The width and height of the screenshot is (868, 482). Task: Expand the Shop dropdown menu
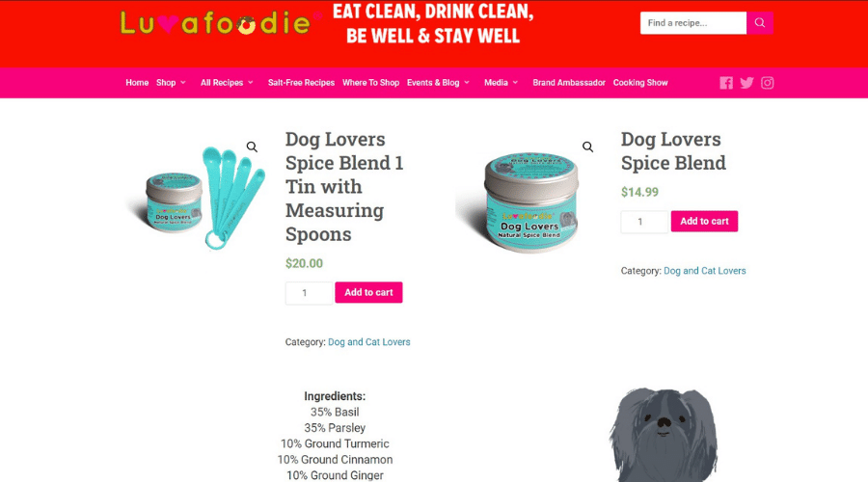tap(171, 83)
